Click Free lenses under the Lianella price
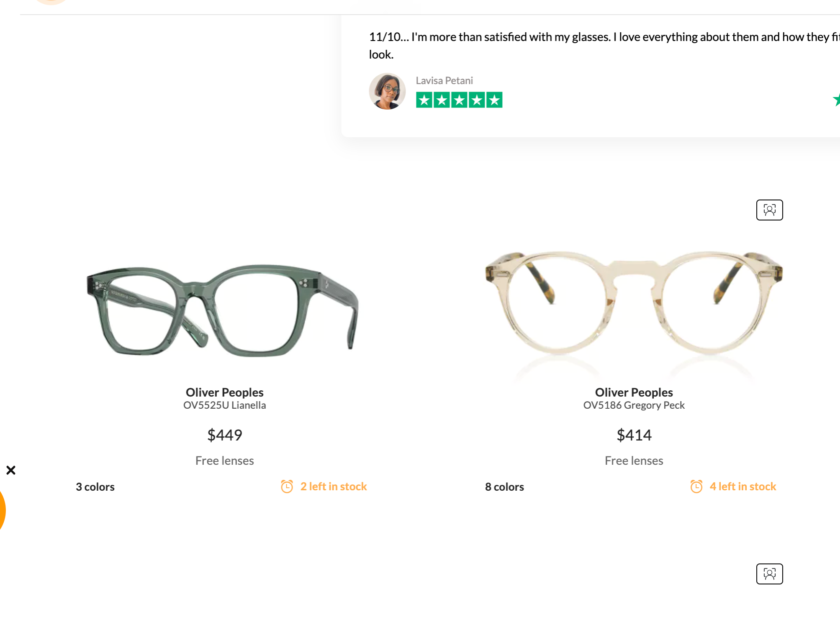Image resolution: width=840 pixels, height=630 pixels. (225, 461)
